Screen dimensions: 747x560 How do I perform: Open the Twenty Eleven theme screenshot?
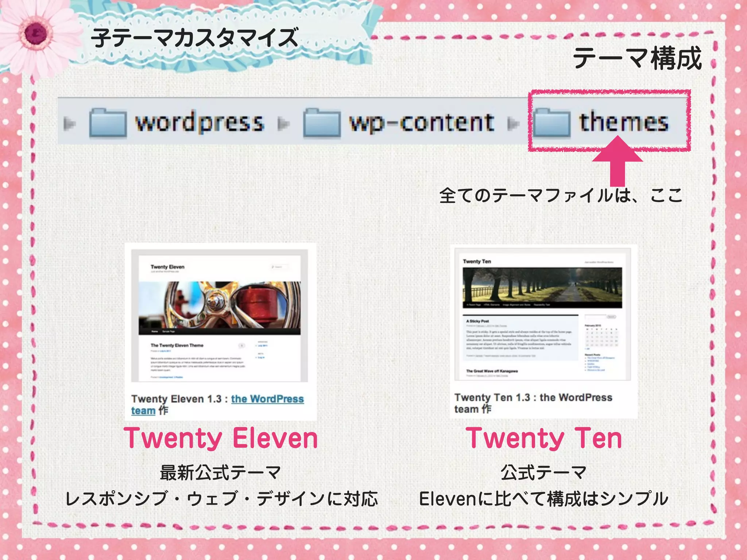(220, 316)
